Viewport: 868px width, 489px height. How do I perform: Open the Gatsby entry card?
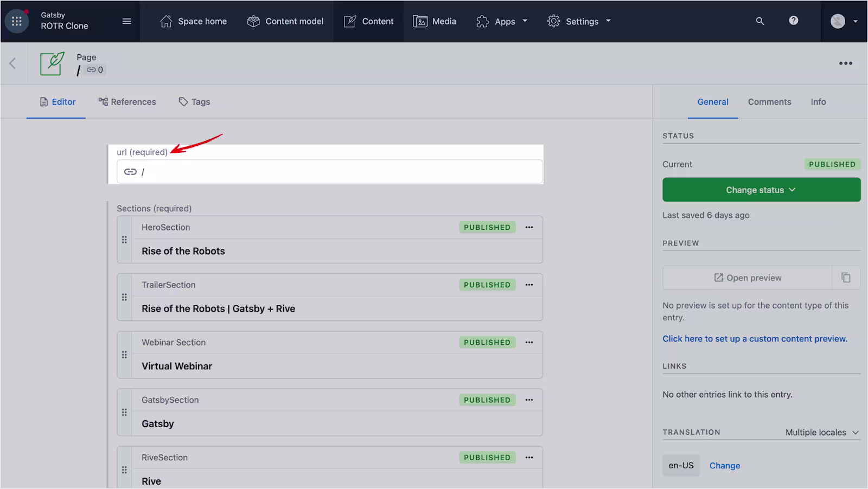pos(330,412)
